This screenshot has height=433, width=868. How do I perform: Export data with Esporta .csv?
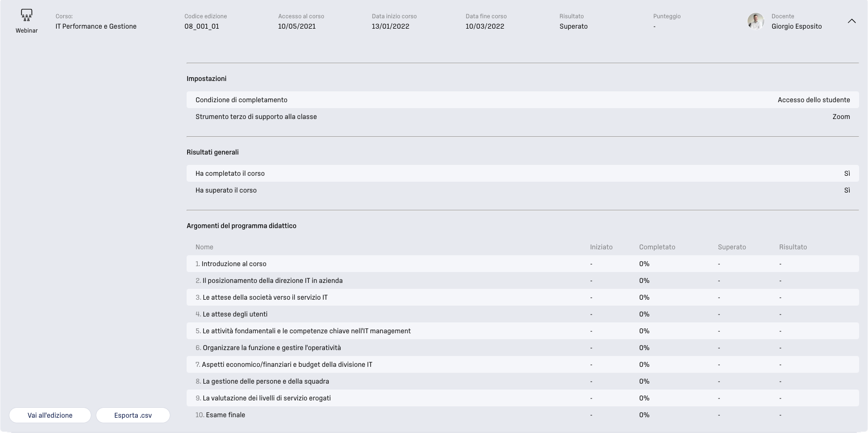click(133, 415)
